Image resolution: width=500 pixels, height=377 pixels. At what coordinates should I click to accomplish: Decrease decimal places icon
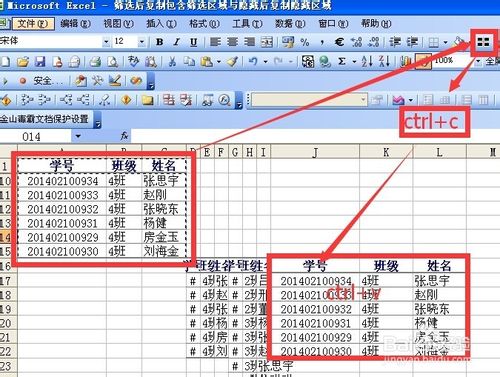pos(374,42)
